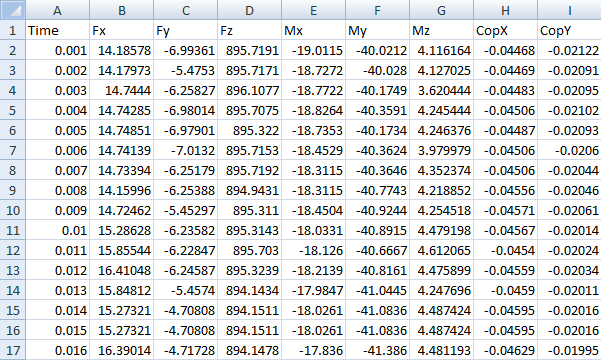Click the CopY header cell
This screenshot has height=360, width=601.
(570, 30)
